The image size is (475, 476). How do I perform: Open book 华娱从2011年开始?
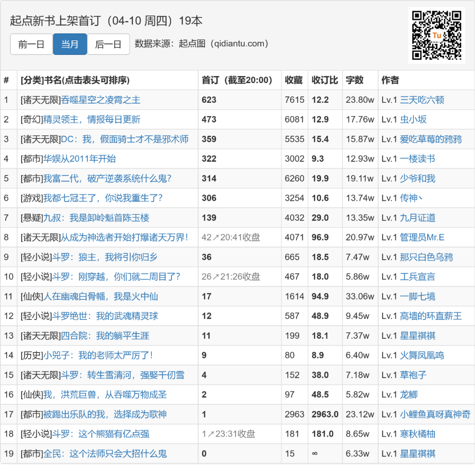79,159
